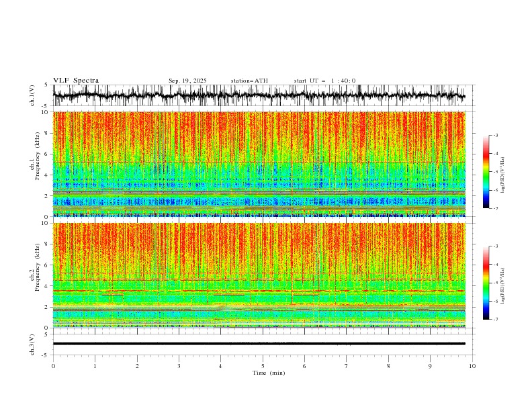Click the ch.1 voltage axis "5" tick
532x411 pixels.
pos(46,85)
